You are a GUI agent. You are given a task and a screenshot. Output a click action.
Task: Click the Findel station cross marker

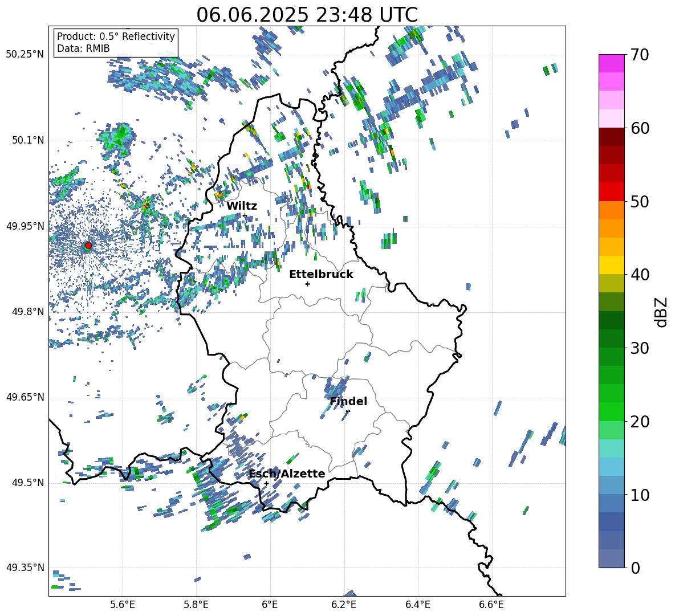348,411
